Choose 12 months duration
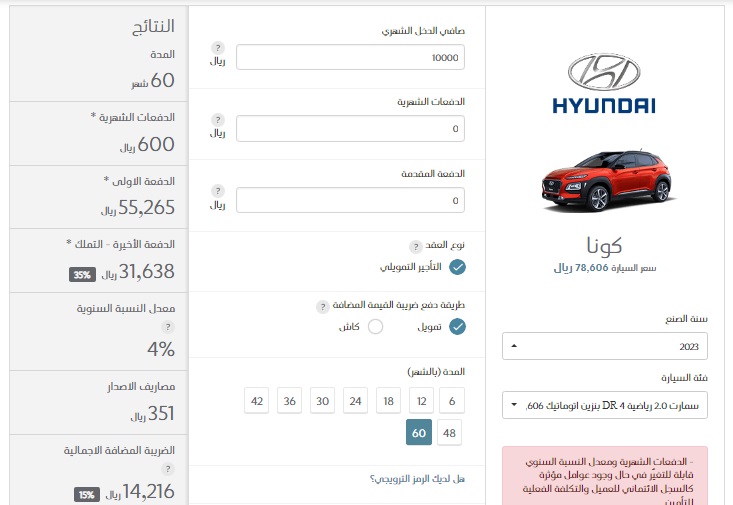This screenshot has height=505, width=733. tap(421, 400)
